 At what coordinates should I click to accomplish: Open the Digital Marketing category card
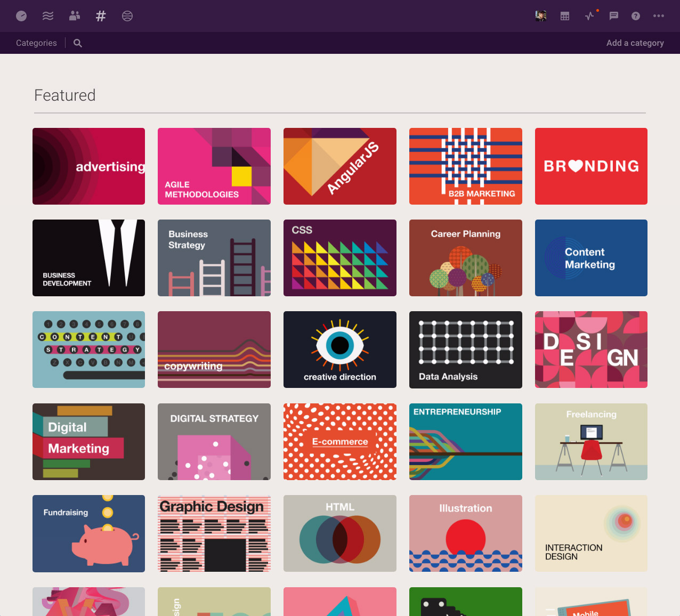pos(88,442)
